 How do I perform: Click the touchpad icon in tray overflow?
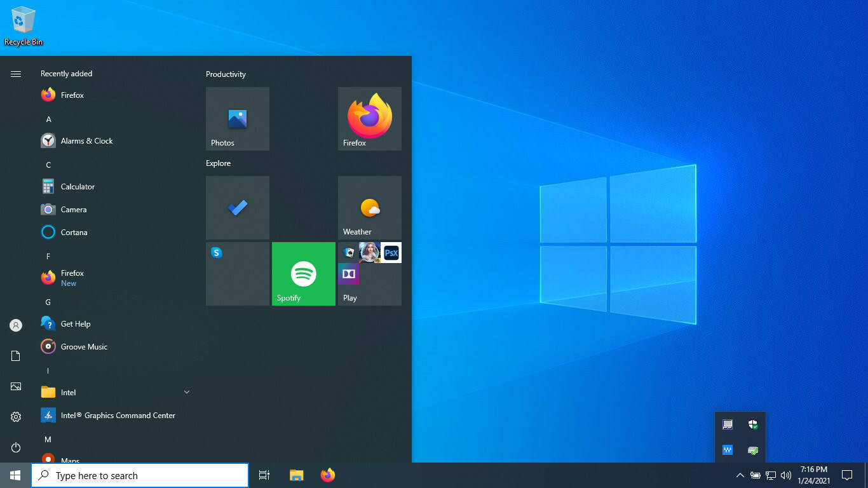[x=728, y=424]
